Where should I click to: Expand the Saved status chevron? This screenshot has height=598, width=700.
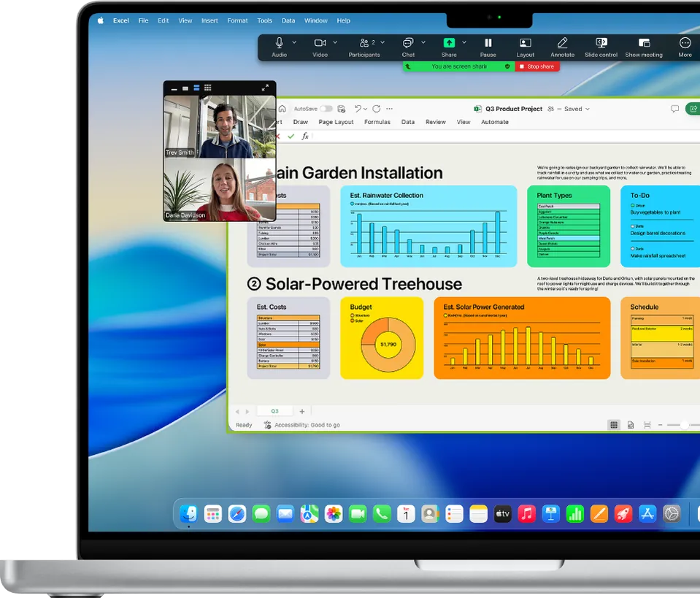click(x=588, y=109)
